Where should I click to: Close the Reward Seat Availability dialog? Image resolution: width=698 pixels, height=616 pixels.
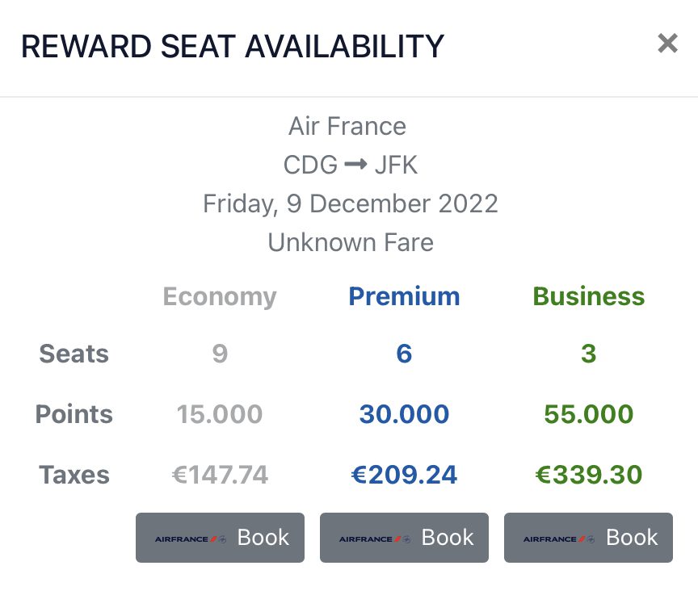coord(667,43)
